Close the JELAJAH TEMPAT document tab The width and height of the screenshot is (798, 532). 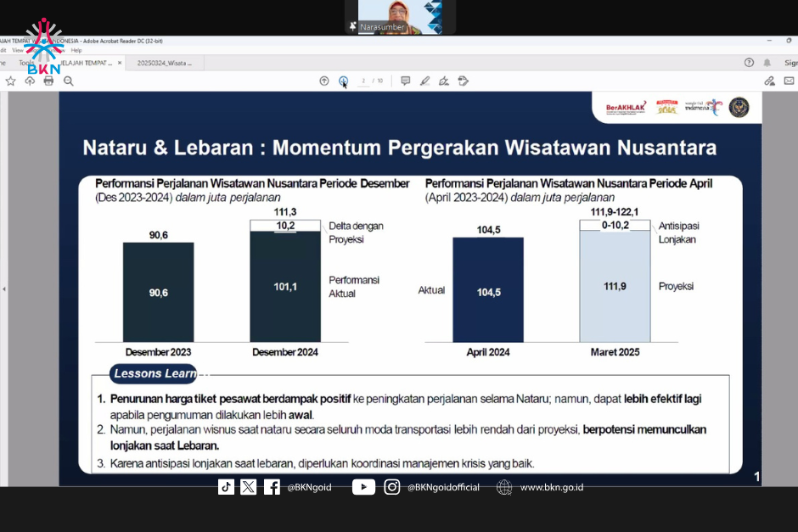pos(119,63)
